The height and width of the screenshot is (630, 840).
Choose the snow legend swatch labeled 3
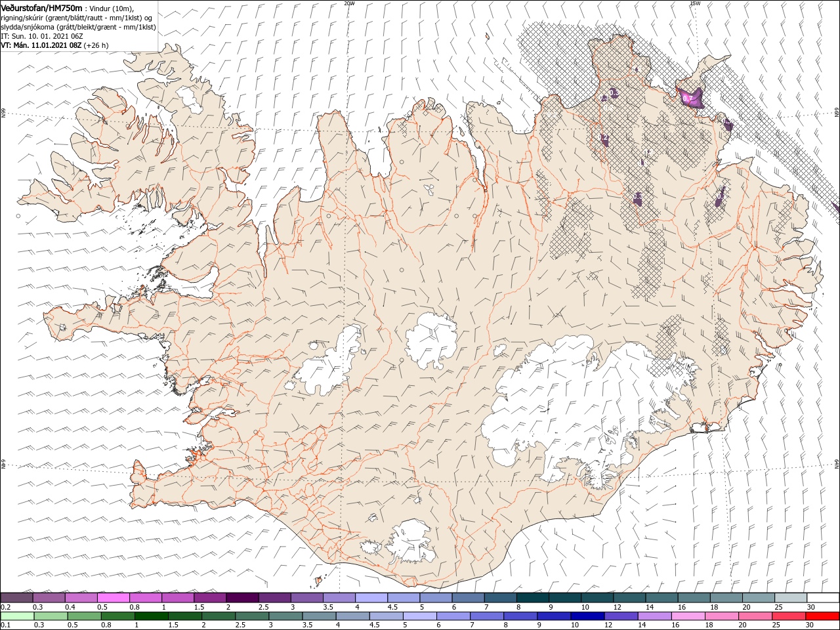(x=306, y=598)
